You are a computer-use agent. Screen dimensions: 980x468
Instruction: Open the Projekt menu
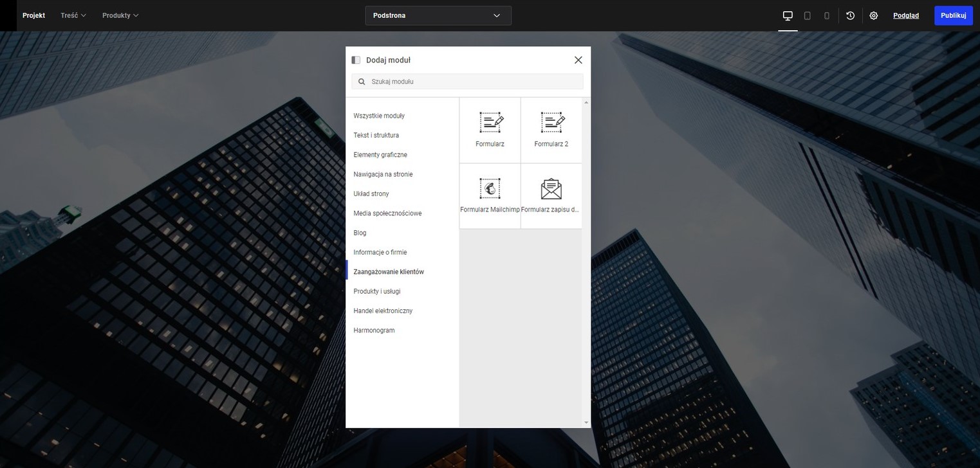(33, 15)
